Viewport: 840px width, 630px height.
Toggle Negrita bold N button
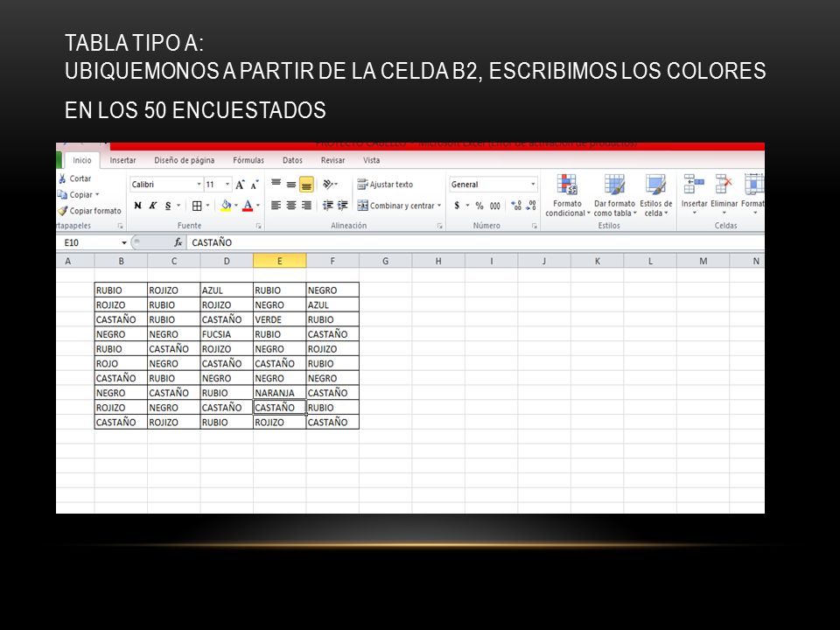[x=137, y=206]
